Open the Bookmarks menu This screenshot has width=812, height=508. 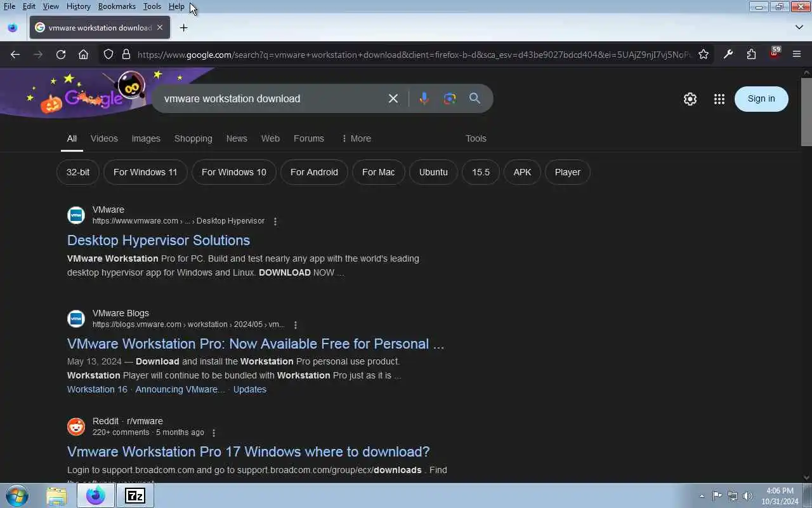[117, 6]
